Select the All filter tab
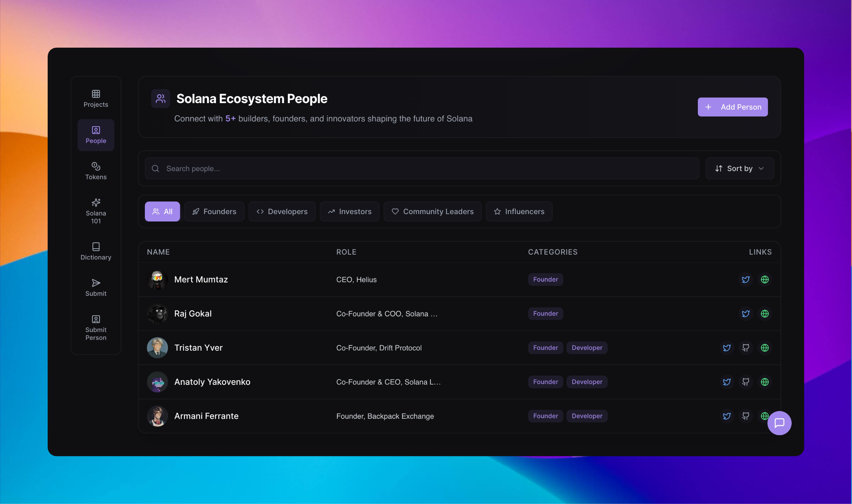Viewport: 852px width, 504px height. point(162,211)
